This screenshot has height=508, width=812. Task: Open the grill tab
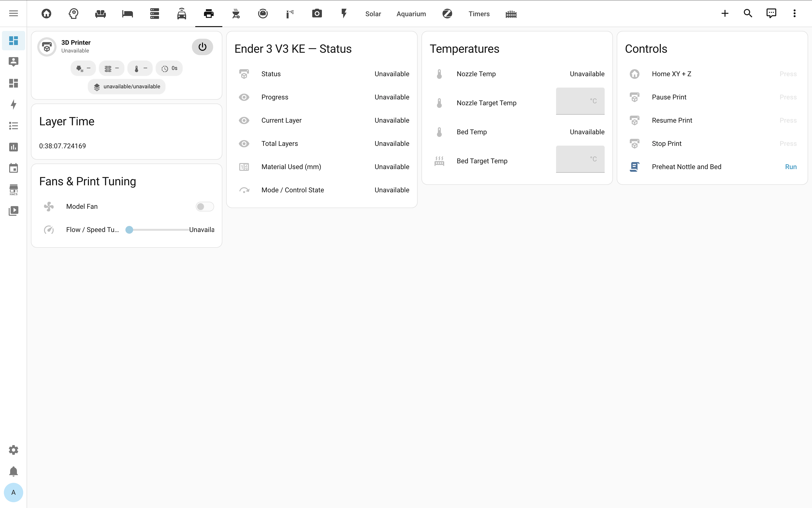[x=236, y=14]
